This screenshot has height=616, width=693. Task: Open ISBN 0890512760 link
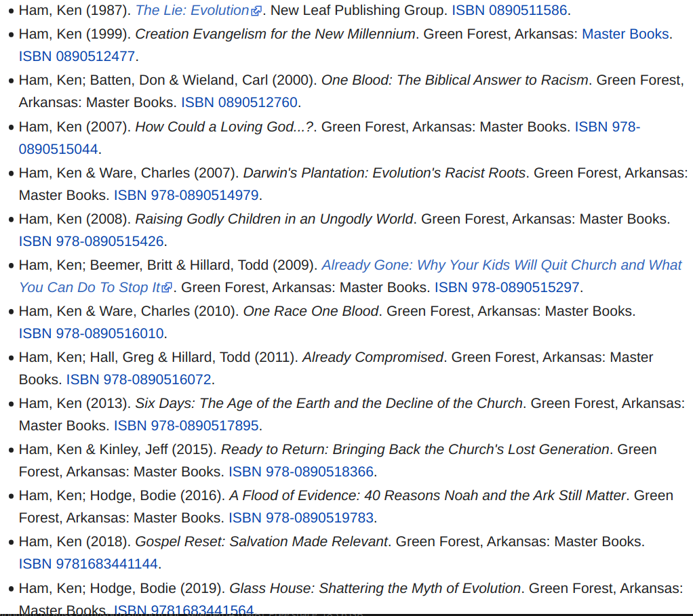pyautogui.click(x=239, y=102)
